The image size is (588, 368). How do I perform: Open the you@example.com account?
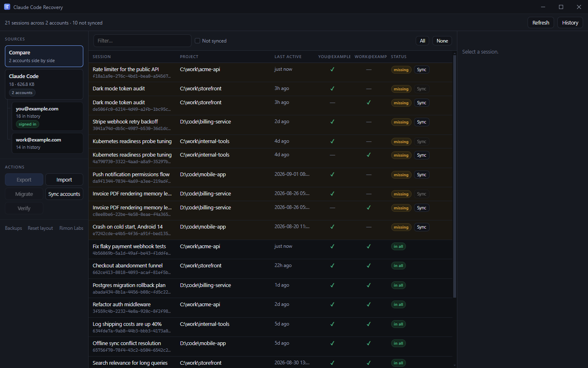click(47, 117)
